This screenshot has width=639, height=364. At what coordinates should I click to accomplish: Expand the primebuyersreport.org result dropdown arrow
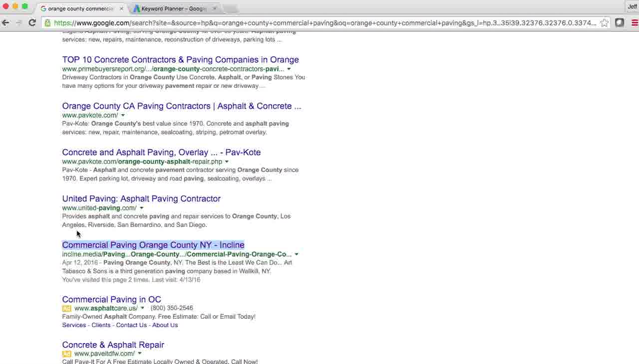coord(289,69)
